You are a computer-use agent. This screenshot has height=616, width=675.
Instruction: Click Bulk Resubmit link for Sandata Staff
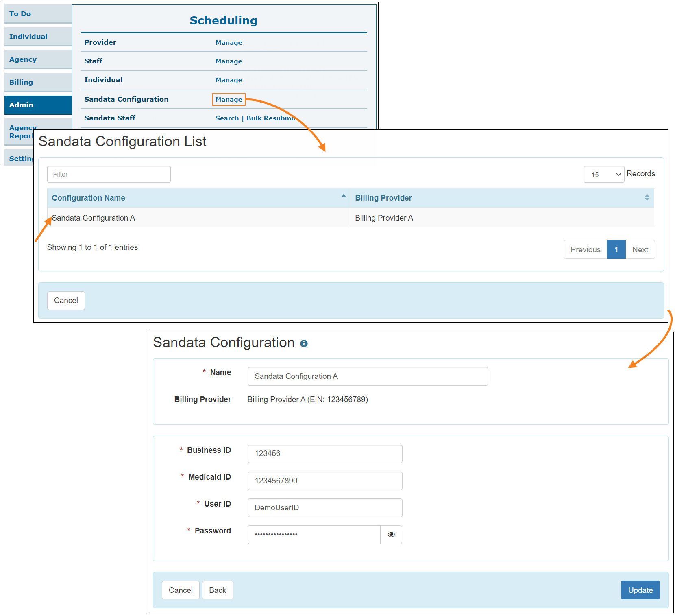[271, 118]
